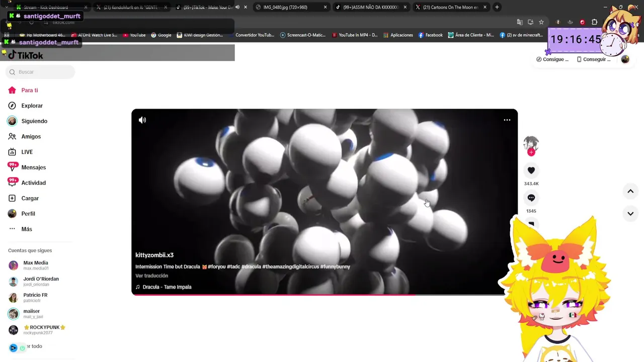Open the video three-dots options menu
Screen dimensions: 644x362
pos(507,120)
